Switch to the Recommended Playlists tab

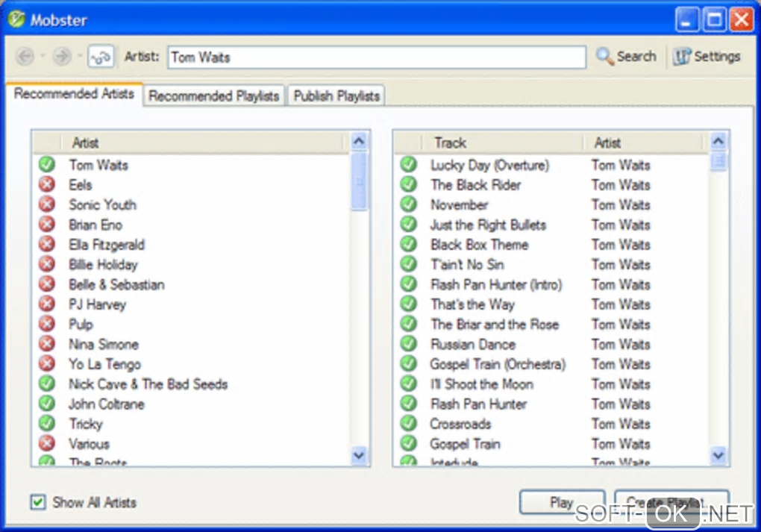(213, 96)
